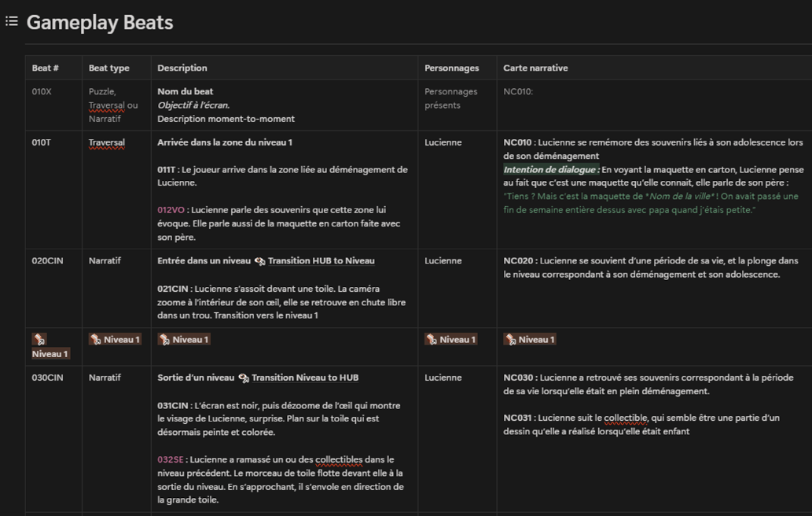Screen dimensions: 812x516
Task: Select the 020CIN beat number cell
Action: point(47,261)
